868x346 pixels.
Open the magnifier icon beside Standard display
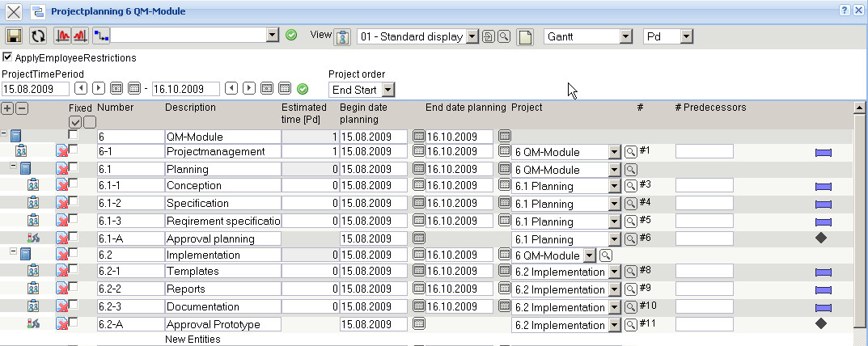(x=503, y=36)
